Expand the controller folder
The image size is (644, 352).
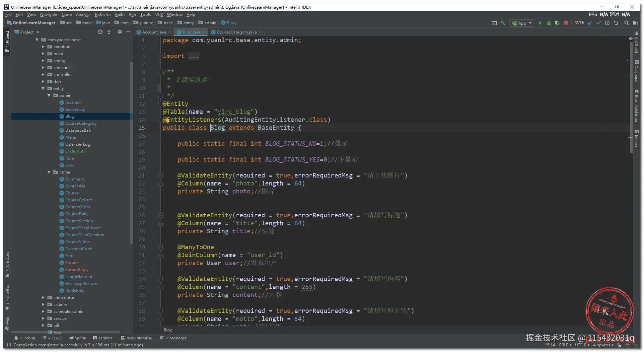pyautogui.click(x=43, y=75)
